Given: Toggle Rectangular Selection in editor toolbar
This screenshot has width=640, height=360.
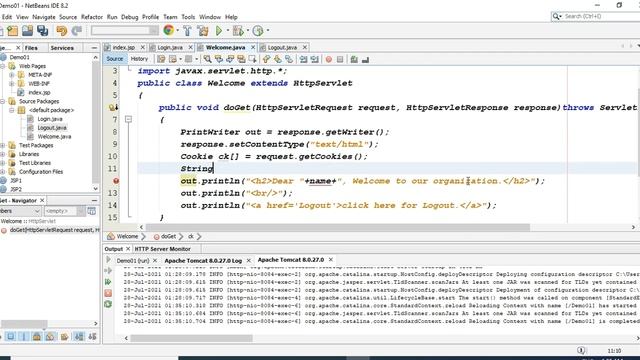Looking at the screenshot, I should click(x=252, y=60).
